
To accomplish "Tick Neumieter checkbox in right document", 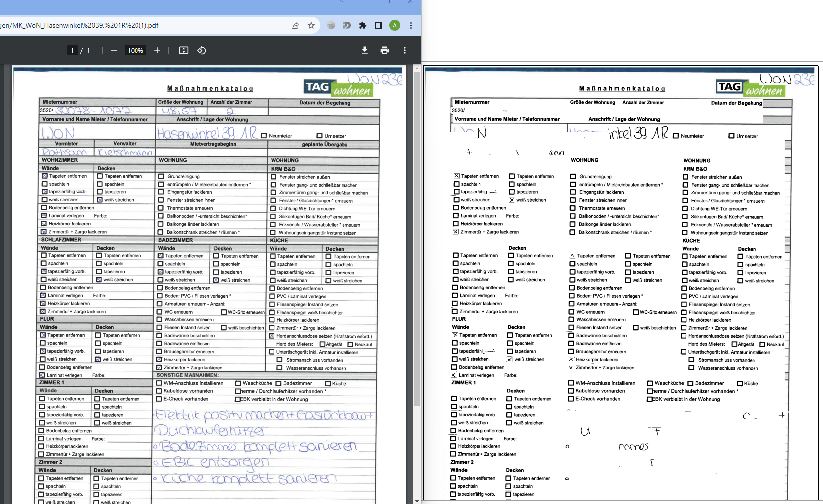I will click(676, 136).
